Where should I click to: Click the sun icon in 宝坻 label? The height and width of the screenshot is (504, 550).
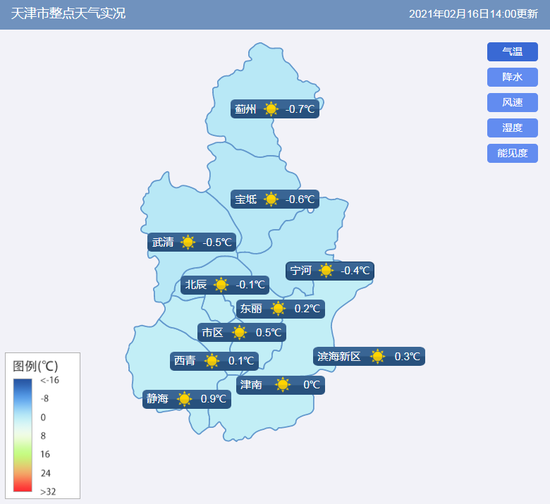271,199
